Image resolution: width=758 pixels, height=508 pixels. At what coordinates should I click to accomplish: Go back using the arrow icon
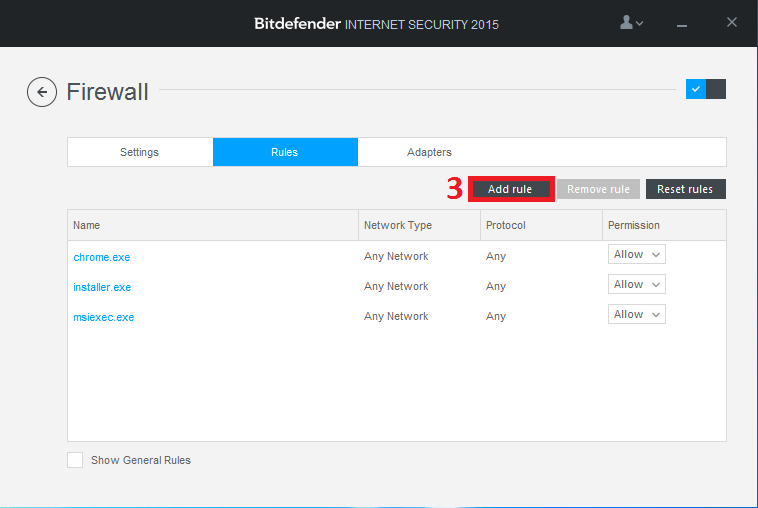(x=42, y=92)
